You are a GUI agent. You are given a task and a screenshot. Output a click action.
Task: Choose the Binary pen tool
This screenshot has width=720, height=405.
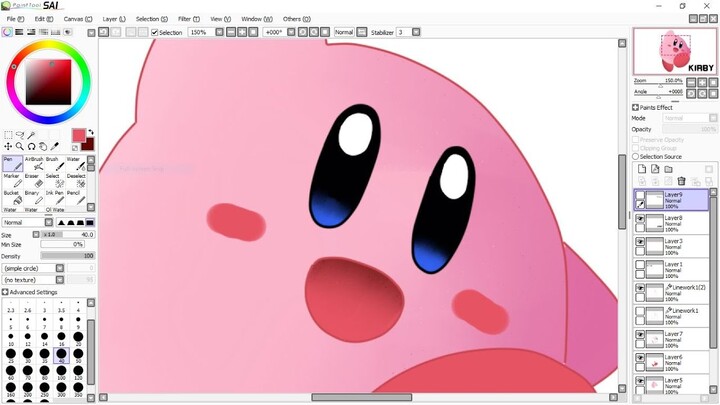[34, 198]
